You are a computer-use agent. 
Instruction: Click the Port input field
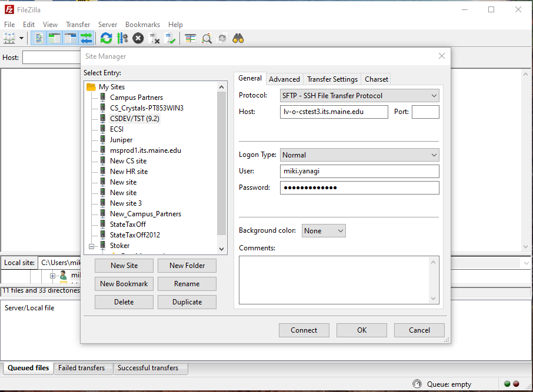(425, 112)
